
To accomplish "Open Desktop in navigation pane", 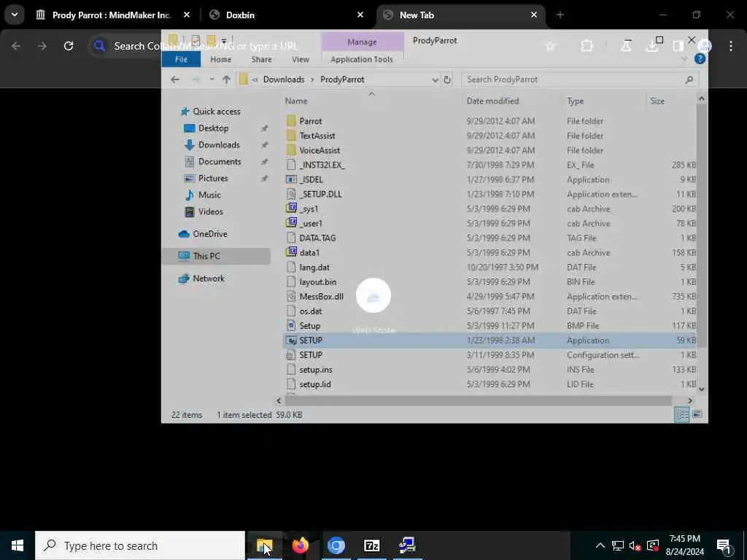I will 213,128.
